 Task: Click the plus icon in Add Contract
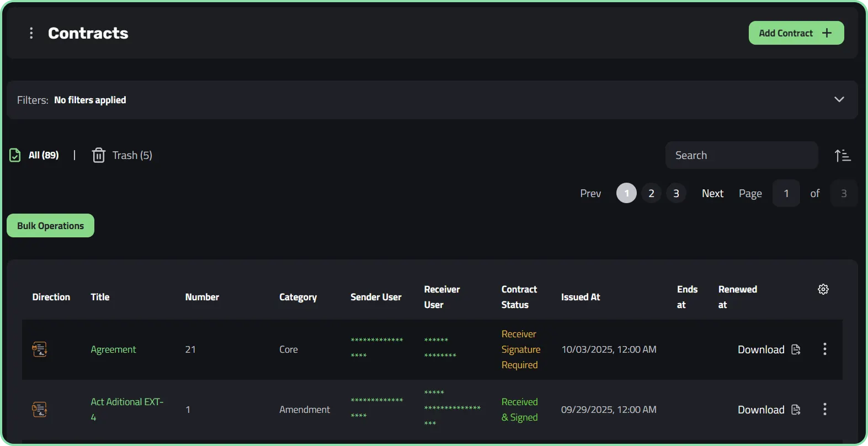[827, 33]
